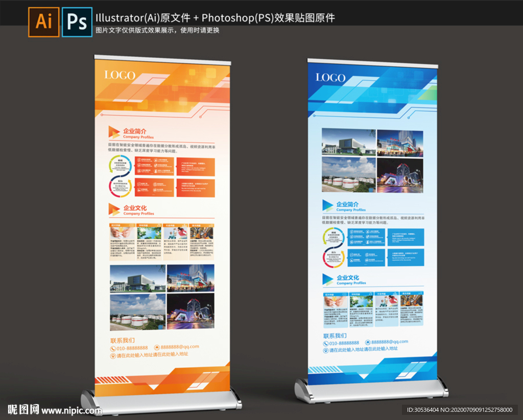Open the night shopping mall photo on blue banner
The height and width of the screenshot is (420, 523).
pos(400,143)
